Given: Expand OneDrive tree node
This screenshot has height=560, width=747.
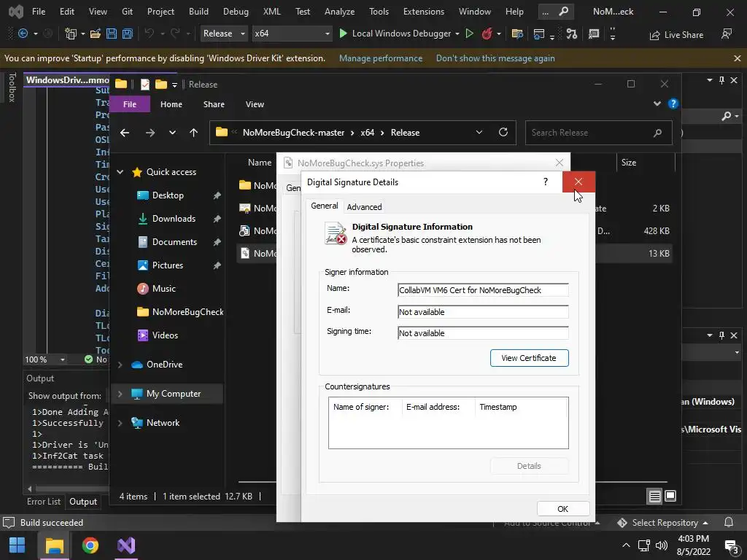Looking at the screenshot, I should 120,365.
